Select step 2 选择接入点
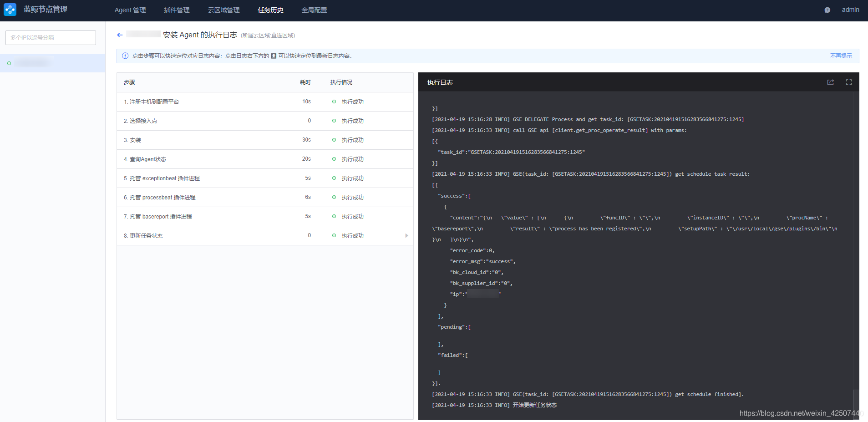This screenshot has width=868, height=422. pos(265,121)
